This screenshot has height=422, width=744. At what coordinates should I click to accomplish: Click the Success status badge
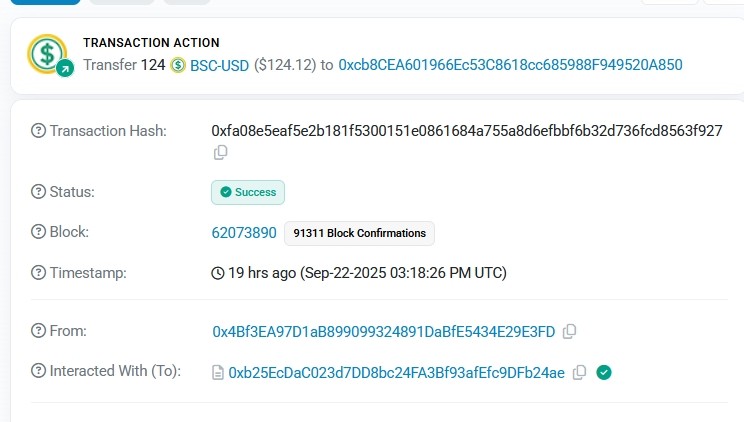[248, 192]
